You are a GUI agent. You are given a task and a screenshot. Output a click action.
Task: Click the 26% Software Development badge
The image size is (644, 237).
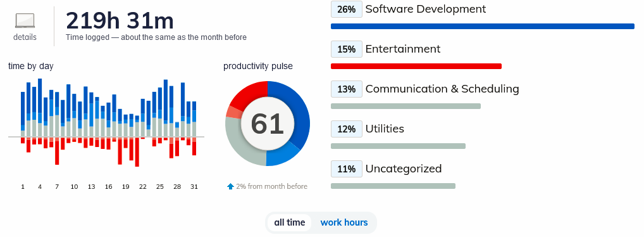347,9
